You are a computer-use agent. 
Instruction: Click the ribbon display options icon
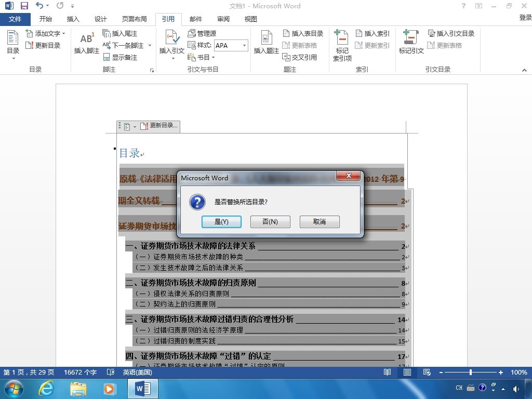pos(478,6)
